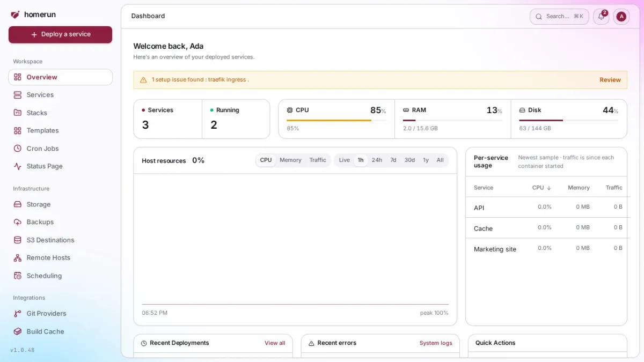The image size is (644, 362).
Task: Click the Git Providers branch icon
Action: [x=17, y=314]
